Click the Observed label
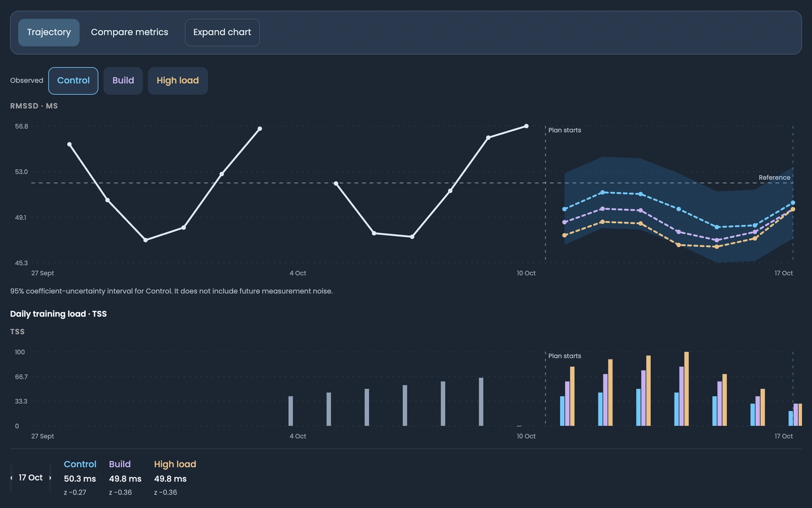This screenshot has width=812, height=508. coord(27,80)
